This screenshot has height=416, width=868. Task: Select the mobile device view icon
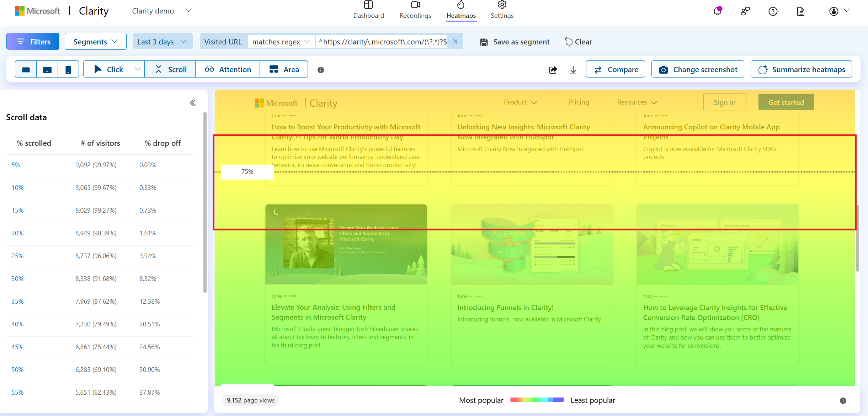68,70
